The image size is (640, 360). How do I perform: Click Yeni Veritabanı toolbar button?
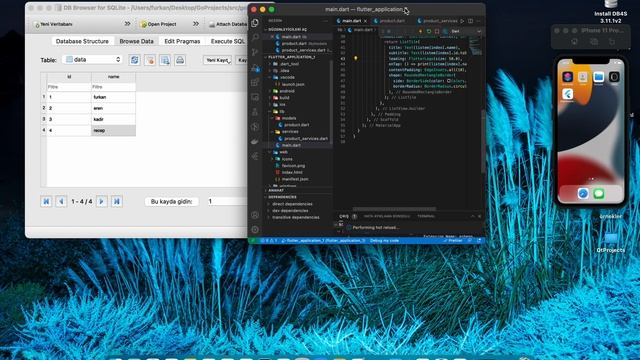click(53, 24)
